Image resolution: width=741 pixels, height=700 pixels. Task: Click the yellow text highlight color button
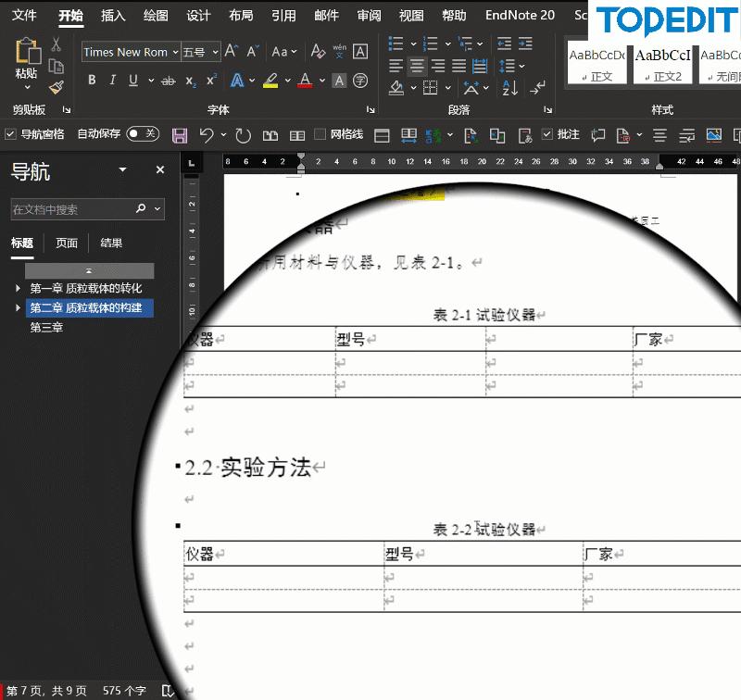[270, 81]
